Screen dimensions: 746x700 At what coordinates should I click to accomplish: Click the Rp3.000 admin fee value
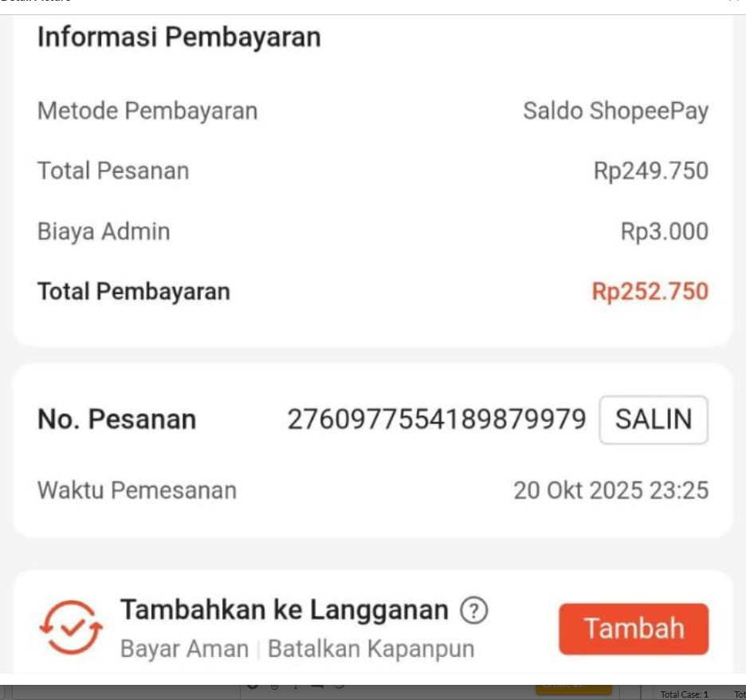click(x=664, y=231)
